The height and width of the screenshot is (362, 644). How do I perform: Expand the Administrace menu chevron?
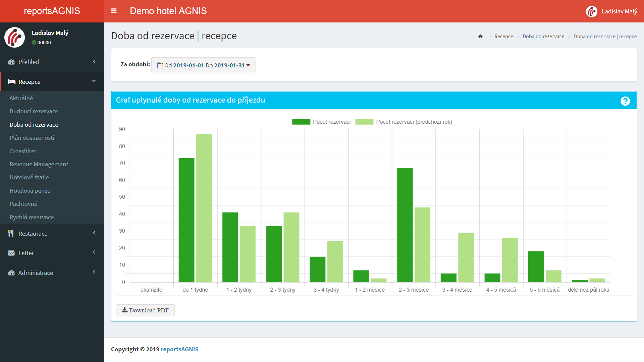coord(94,272)
